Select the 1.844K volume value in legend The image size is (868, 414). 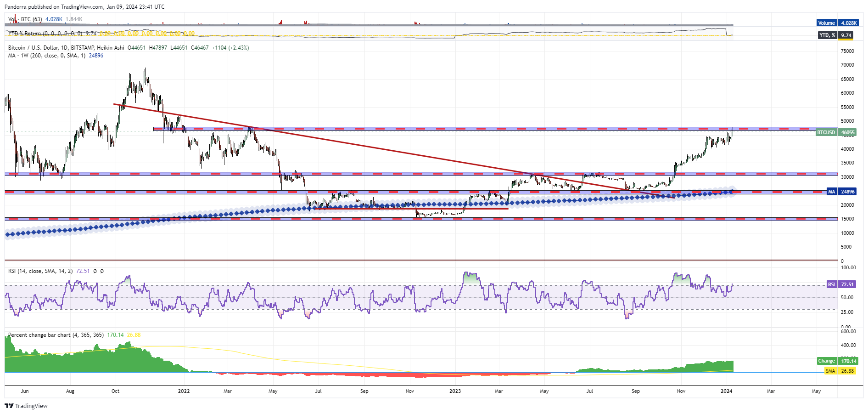tap(74, 19)
